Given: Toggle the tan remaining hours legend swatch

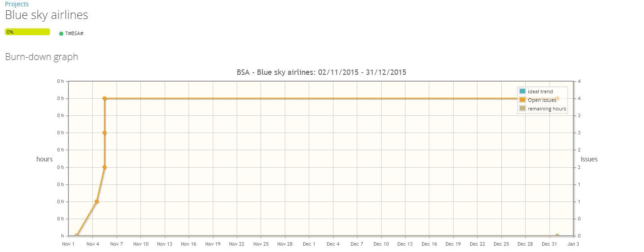Looking at the screenshot, I should (522, 109).
